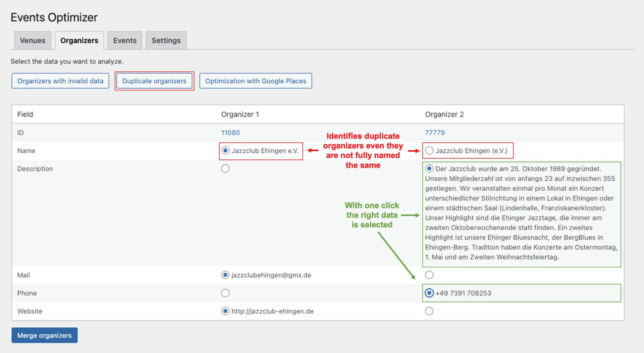Click the Name field label
644x353 pixels.
pyautogui.click(x=26, y=151)
